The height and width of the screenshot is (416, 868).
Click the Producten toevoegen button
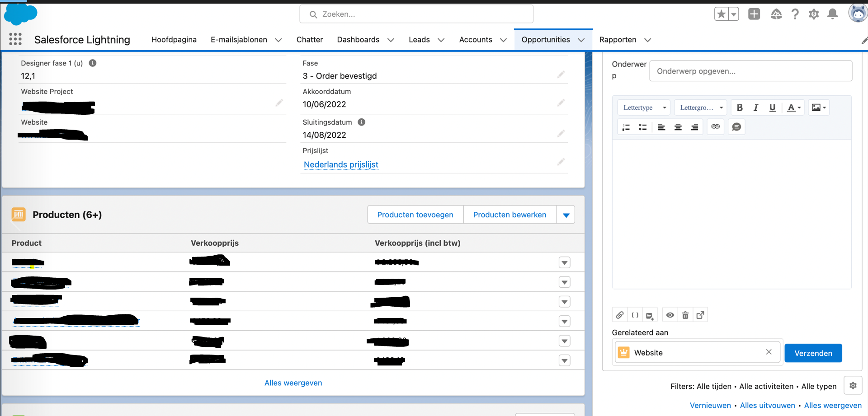(x=415, y=215)
